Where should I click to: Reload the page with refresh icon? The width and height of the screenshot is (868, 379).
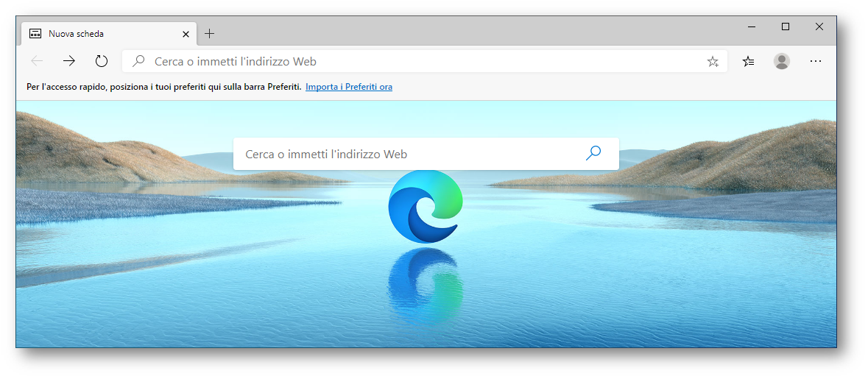click(102, 61)
